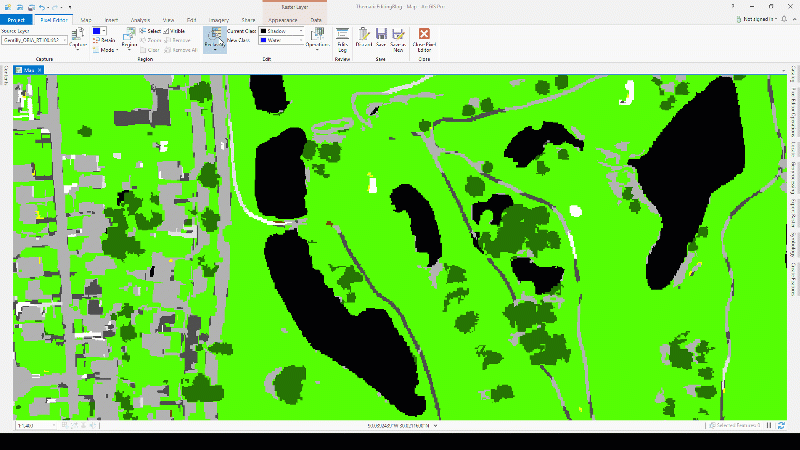Open the Region tool
The height and width of the screenshot is (450, 800).
click(x=129, y=39)
